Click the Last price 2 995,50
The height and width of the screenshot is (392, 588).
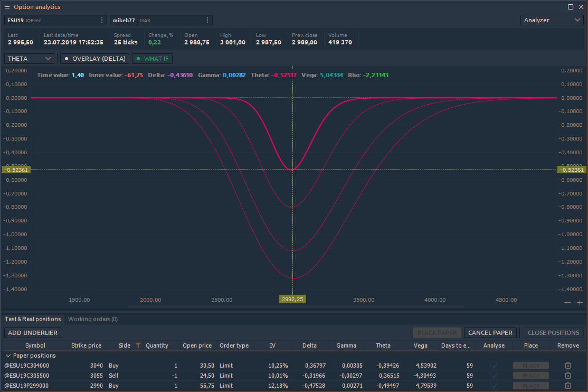tap(21, 42)
